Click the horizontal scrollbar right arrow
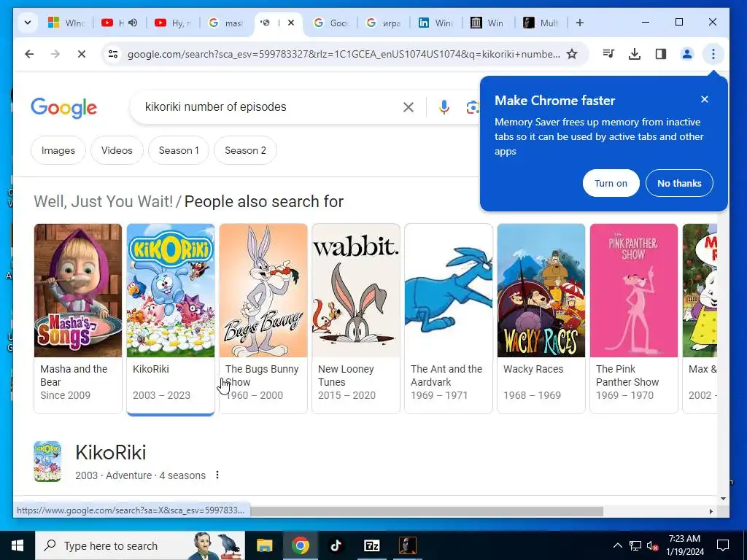 pyautogui.click(x=711, y=511)
